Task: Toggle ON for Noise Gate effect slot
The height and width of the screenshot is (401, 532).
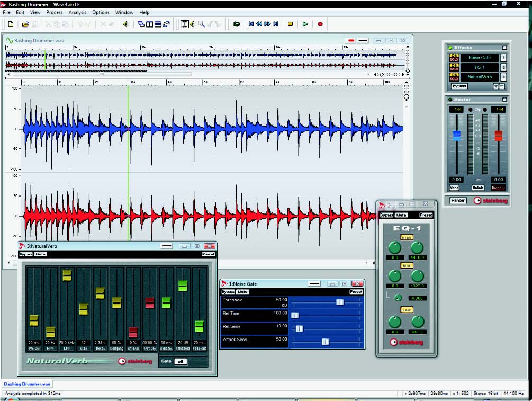Action: (454, 55)
